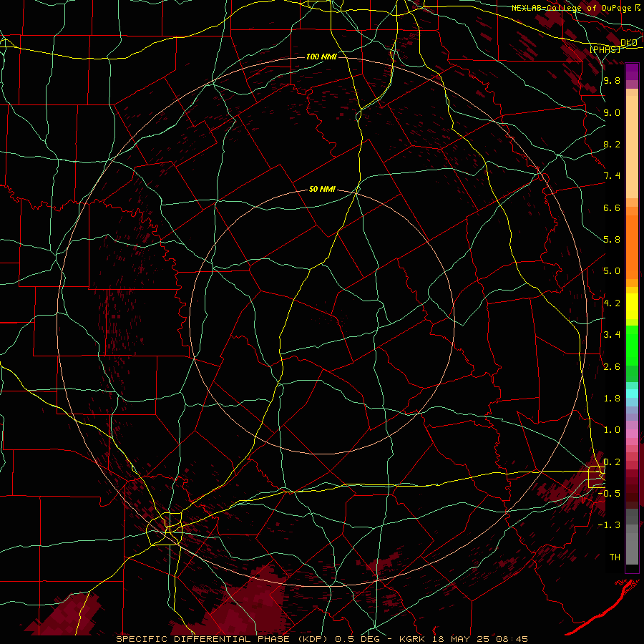Image resolution: width=644 pixels, height=644 pixels.
Task: Select the 2.6 scale value
Action: coord(612,367)
